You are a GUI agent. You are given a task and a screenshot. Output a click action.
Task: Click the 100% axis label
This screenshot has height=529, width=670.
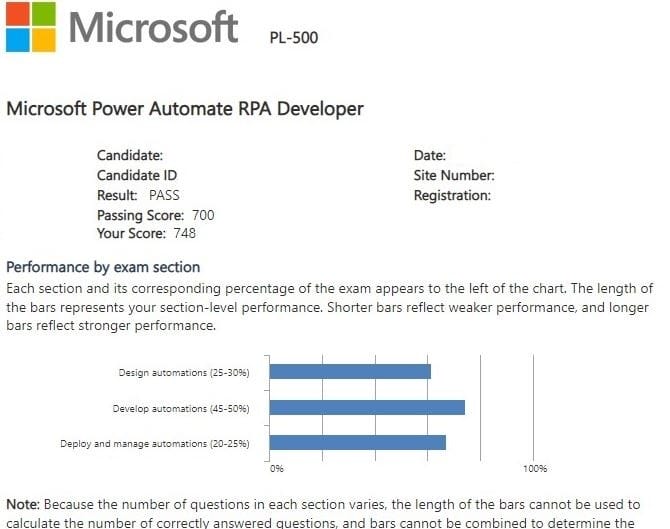(534, 468)
